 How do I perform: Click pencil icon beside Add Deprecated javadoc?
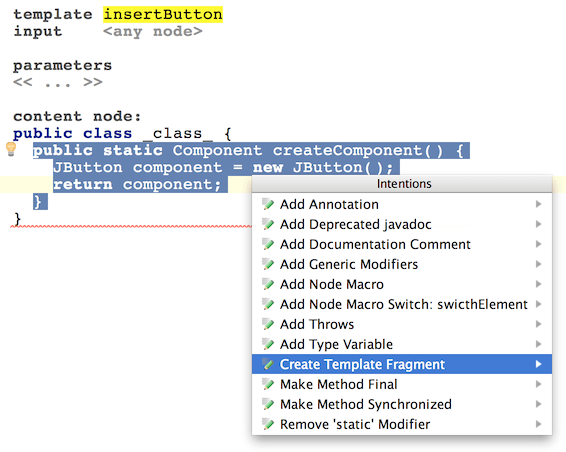tap(268, 224)
